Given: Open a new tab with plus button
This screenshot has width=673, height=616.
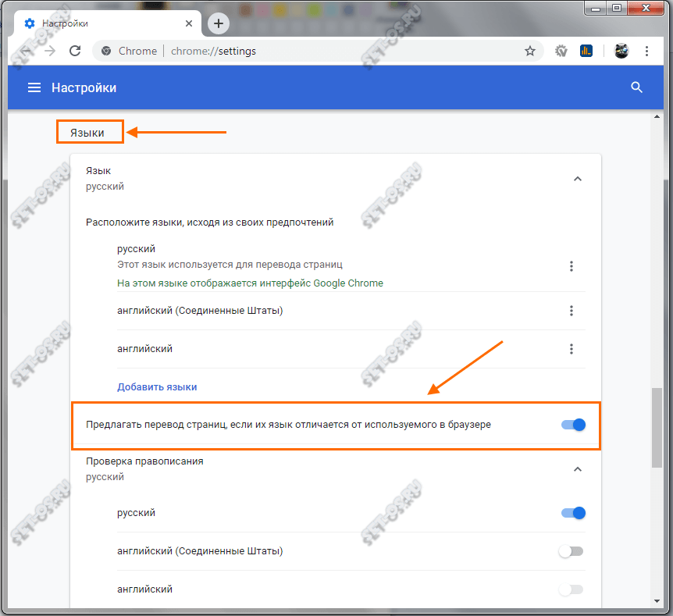Looking at the screenshot, I should point(218,23).
